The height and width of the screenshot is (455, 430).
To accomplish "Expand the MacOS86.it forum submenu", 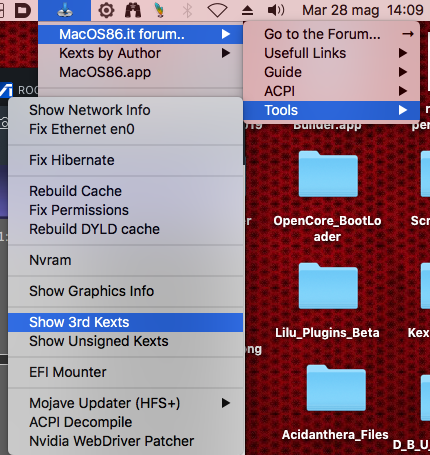I will click(x=140, y=34).
